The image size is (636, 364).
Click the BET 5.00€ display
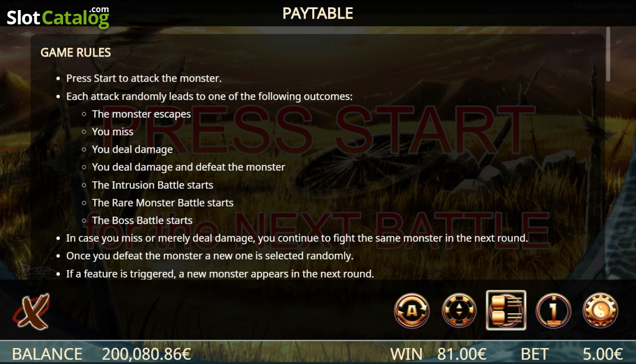(572, 353)
